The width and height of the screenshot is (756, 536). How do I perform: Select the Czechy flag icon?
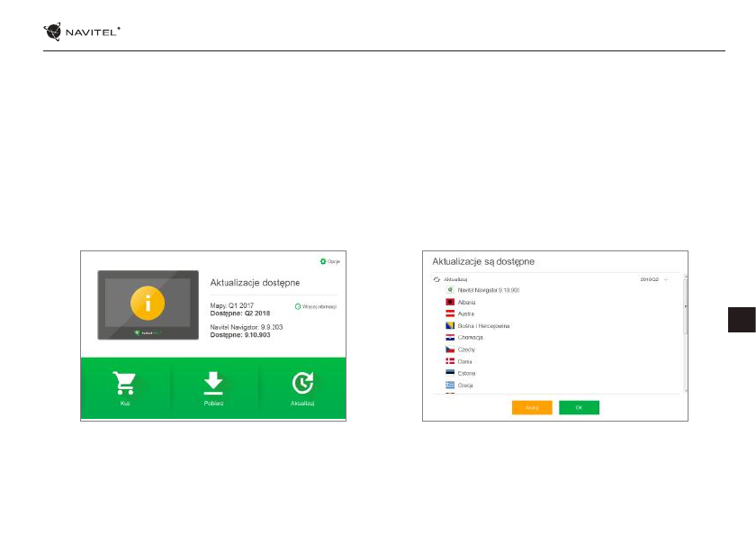(x=450, y=350)
